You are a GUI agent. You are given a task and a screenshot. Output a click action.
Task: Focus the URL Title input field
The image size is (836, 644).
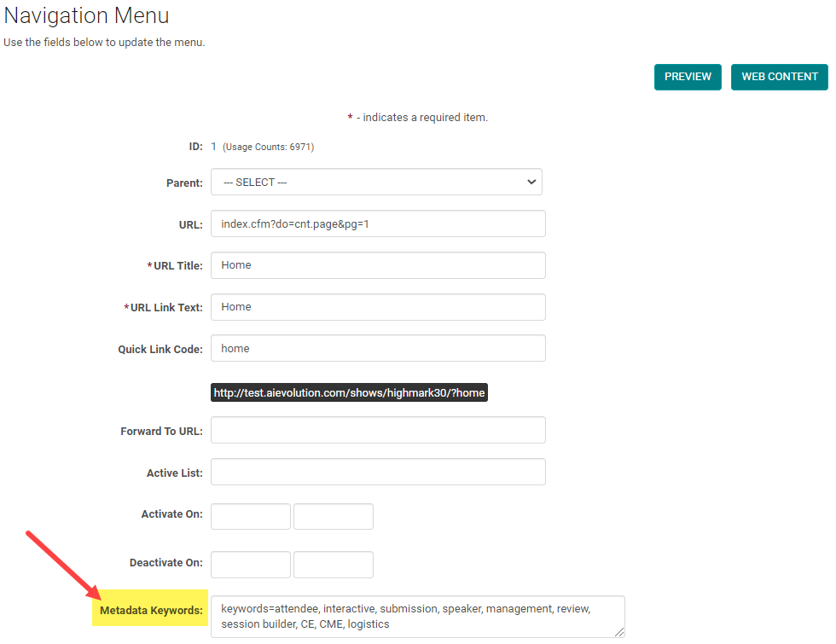pos(378,265)
